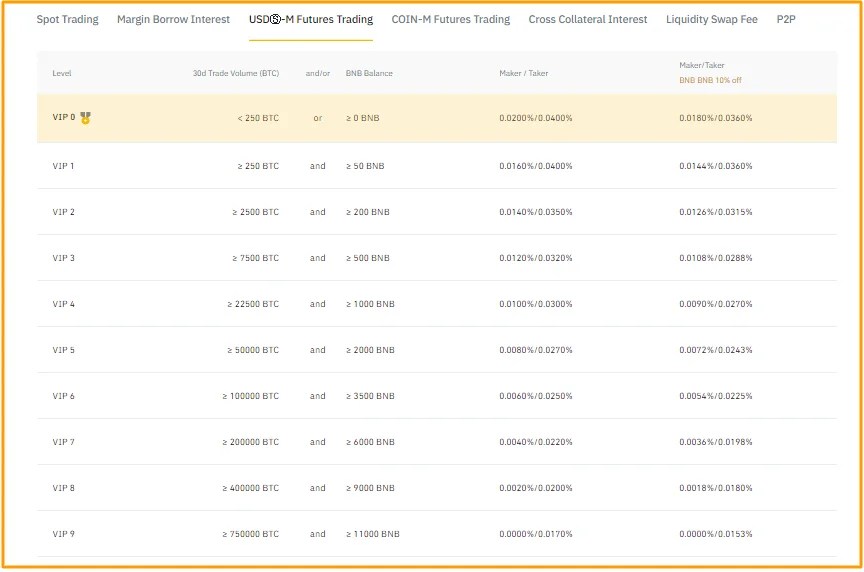Click the 0.0100%/0.0300% fee cell
This screenshot has height=572, width=864.
[536, 304]
